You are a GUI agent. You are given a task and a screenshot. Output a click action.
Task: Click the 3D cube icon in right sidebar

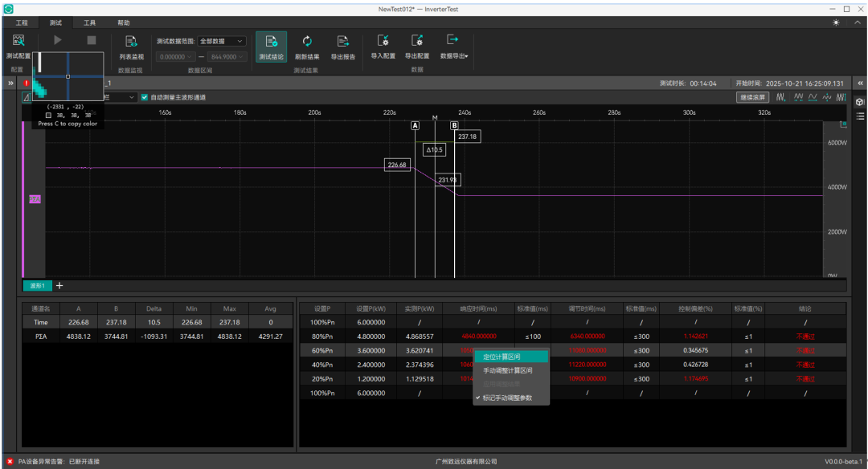[x=860, y=102]
